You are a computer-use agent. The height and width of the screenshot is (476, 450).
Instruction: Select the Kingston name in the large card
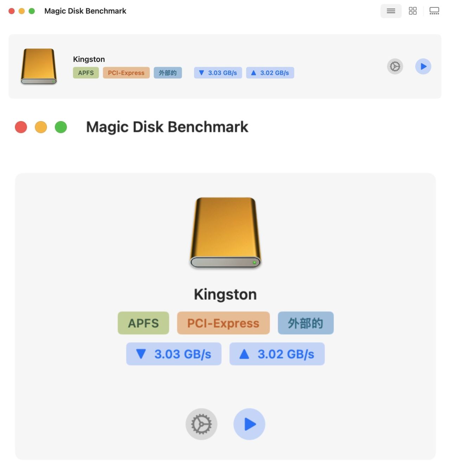225,294
